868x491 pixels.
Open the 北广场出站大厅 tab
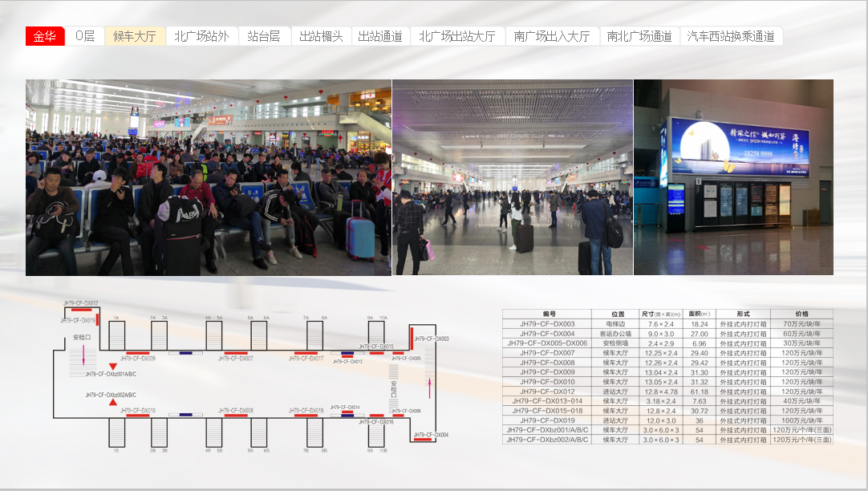pyautogui.click(x=457, y=37)
